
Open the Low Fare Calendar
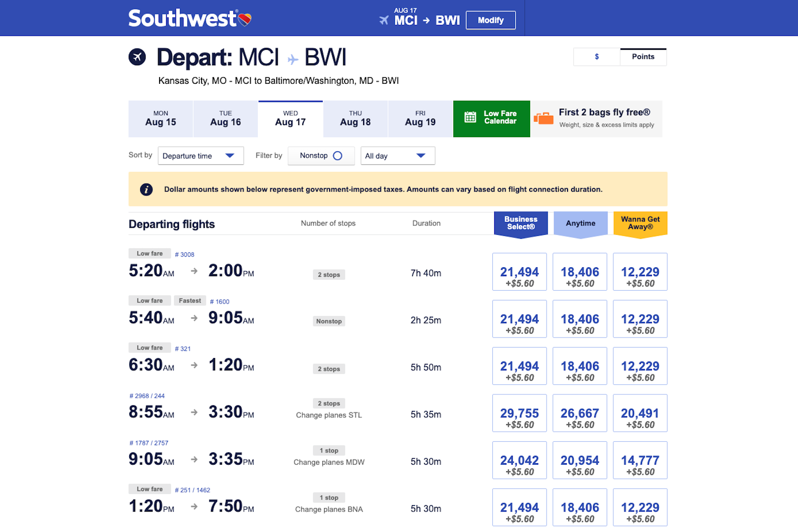[x=492, y=119]
